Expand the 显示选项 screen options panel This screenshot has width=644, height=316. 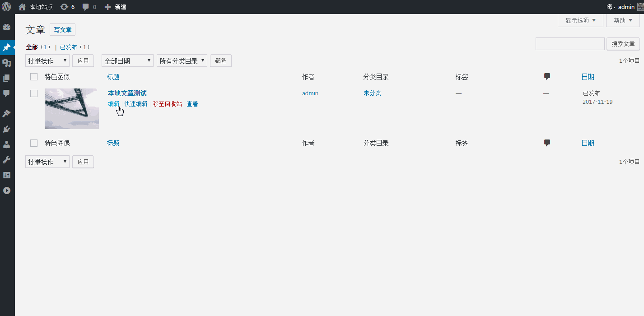coord(580,20)
